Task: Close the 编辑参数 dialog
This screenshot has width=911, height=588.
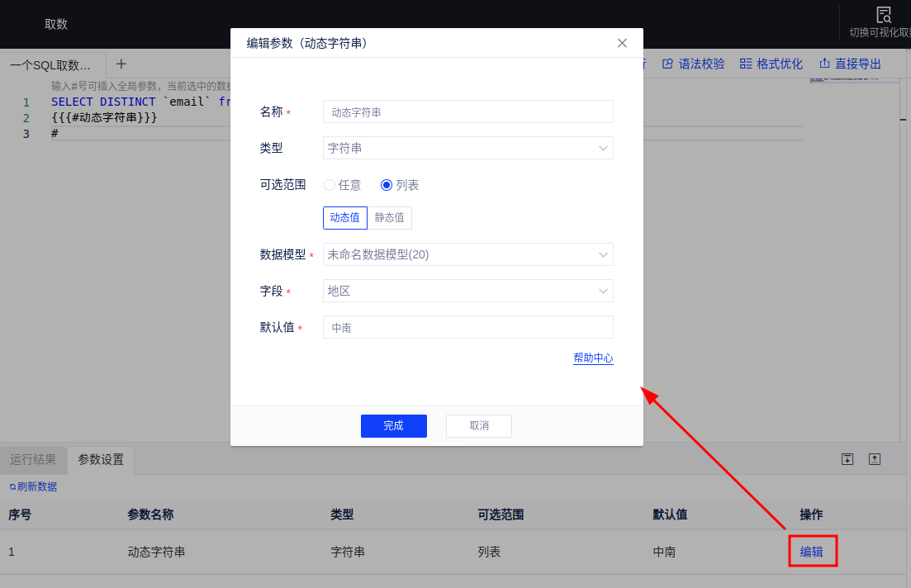Action: pyautogui.click(x=623, y=43)
